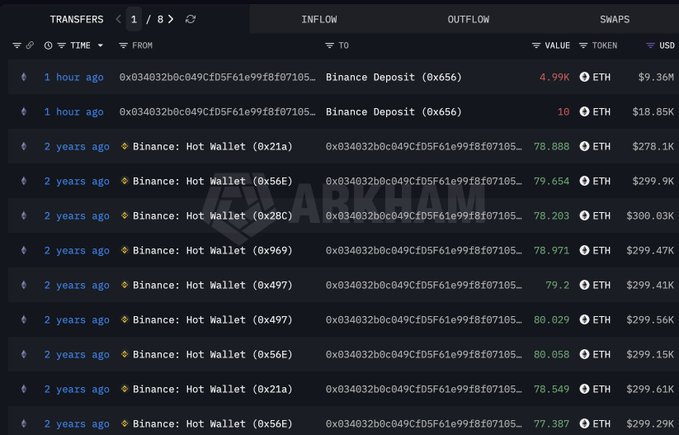Go to next transfers page arrow

tap(171, 19)
